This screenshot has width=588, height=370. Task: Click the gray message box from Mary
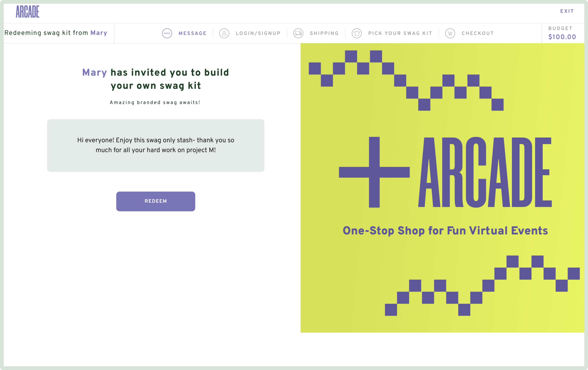(156, 145)
